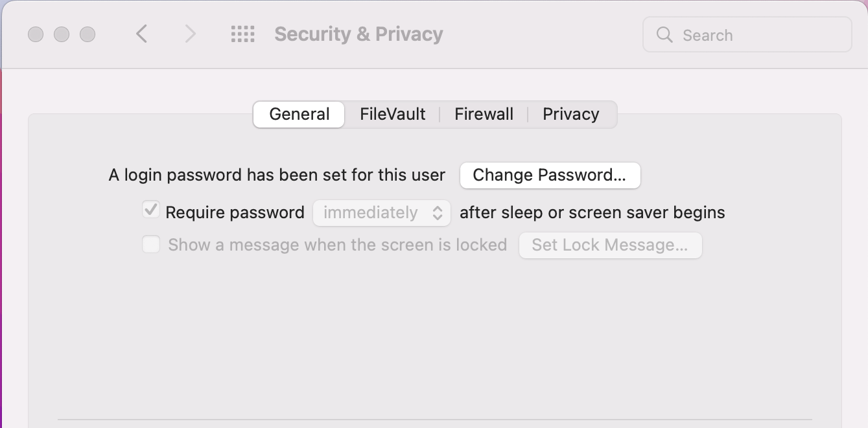The height and width of the screenshot is (428, 868).
Task: Toggle Require password by clicking its label
Action: pyautogui.click(x=235, y=212)
